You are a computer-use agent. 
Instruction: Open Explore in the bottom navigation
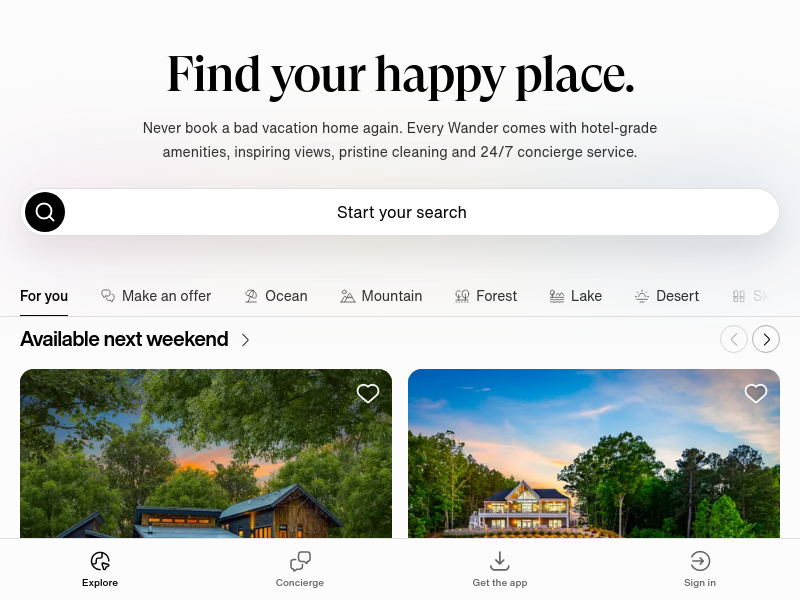[x=100, y=569]
